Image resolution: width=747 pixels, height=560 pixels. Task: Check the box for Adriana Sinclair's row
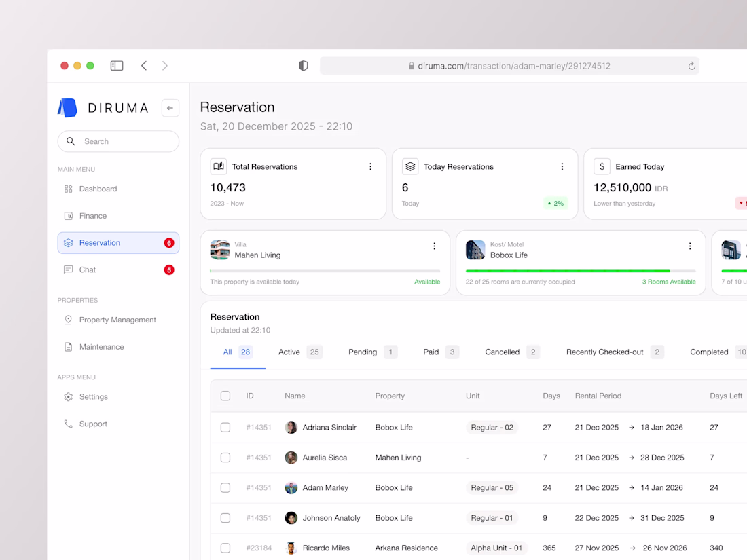[225, 428]
